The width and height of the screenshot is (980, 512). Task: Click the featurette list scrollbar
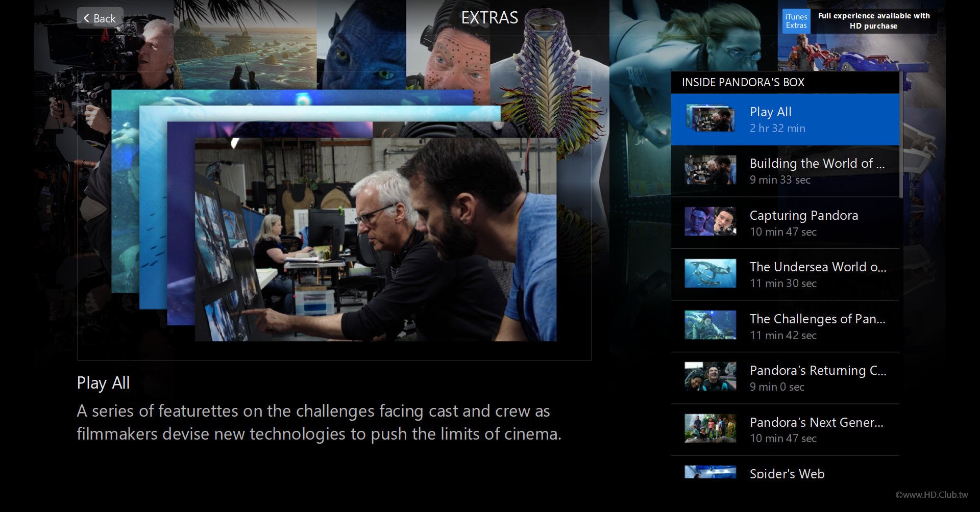tap(901, 135)
